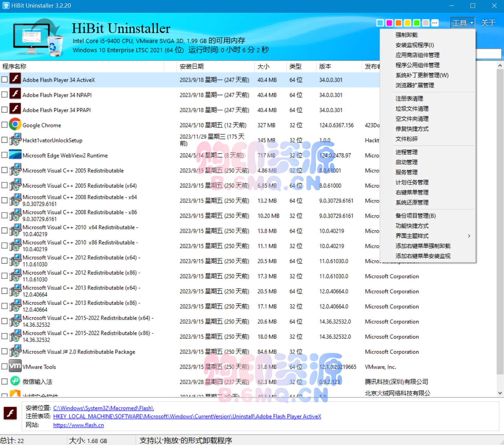The image size is (504, 445).
Task: Pick the orange theme color swatch
Action: click(x=398, y=23)
